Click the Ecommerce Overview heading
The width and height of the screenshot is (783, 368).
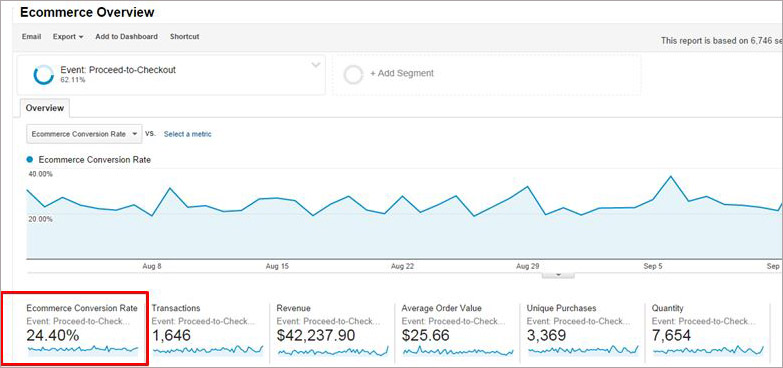[87, 12]
